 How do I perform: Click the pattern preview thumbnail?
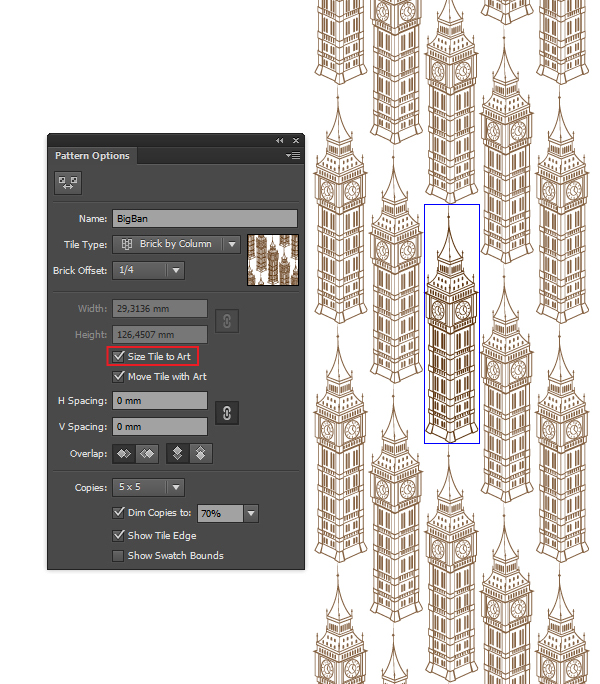tap(273, 260)
